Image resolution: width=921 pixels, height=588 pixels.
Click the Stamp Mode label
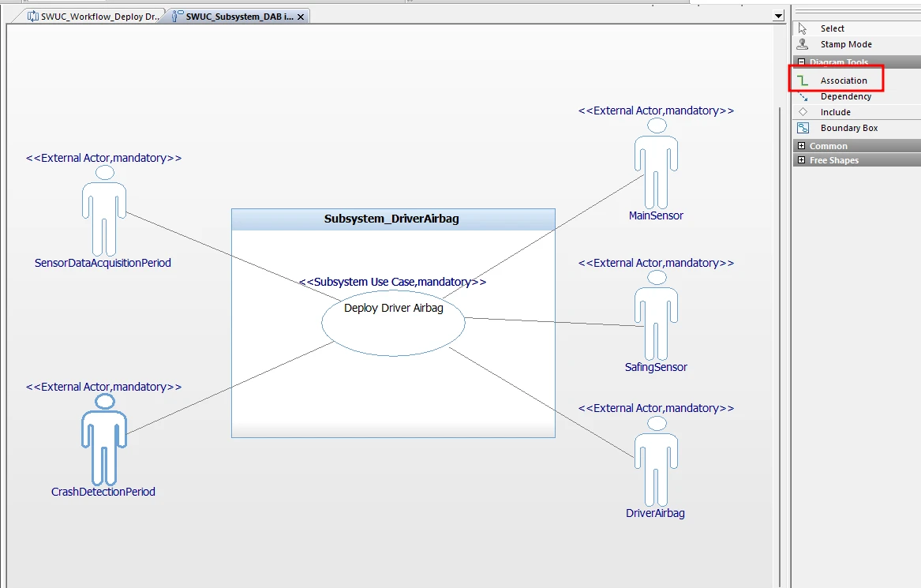846,44
